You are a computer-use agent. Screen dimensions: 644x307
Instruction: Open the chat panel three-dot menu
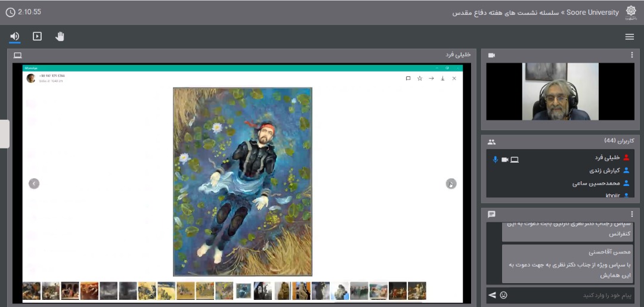pyautogui.click(x=631, y=214)
